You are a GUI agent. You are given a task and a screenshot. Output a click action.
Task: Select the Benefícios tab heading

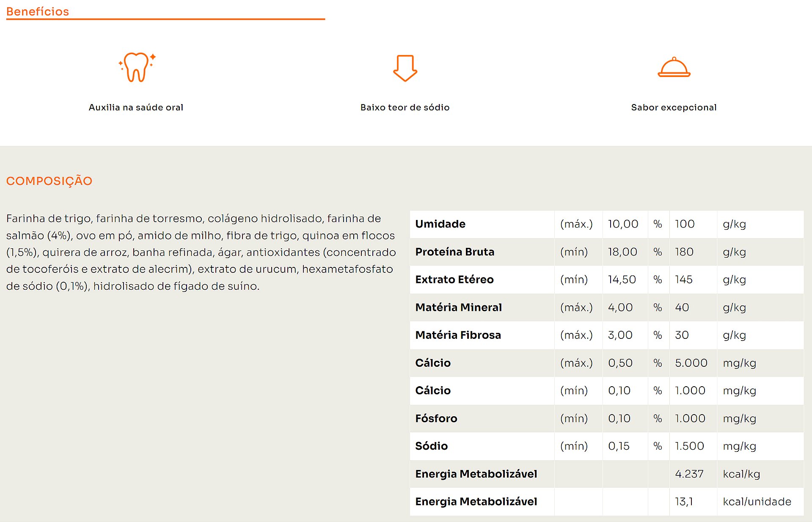(x=38, y=11)
